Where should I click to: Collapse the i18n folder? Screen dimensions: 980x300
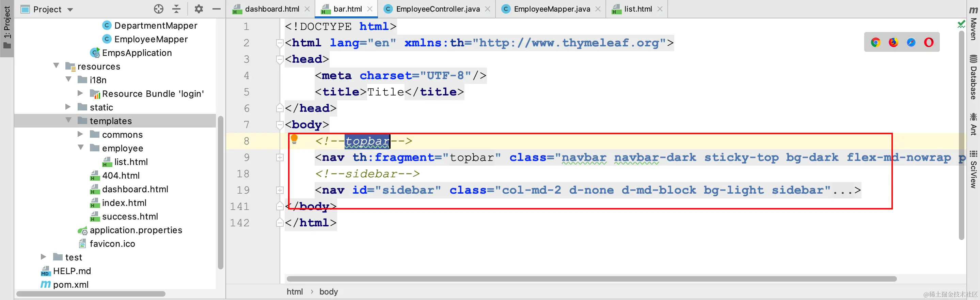pyautogui.click(x=68, y=79)
